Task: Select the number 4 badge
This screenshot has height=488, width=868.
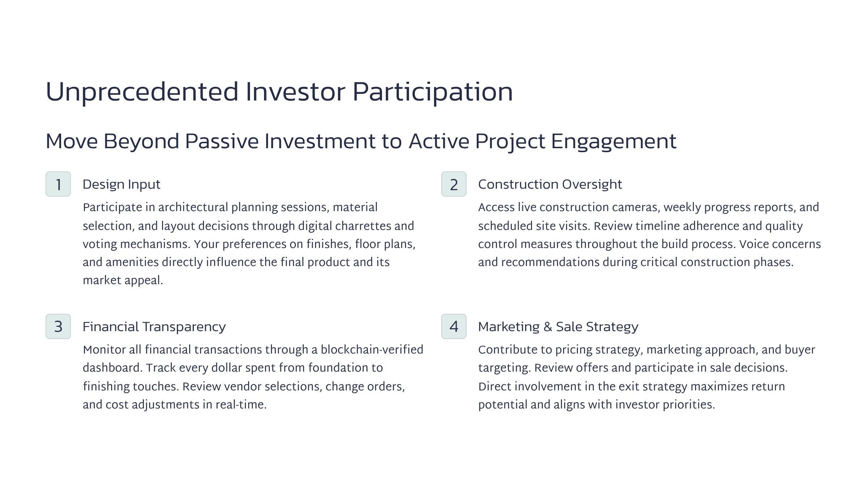Action: point(454,326)
